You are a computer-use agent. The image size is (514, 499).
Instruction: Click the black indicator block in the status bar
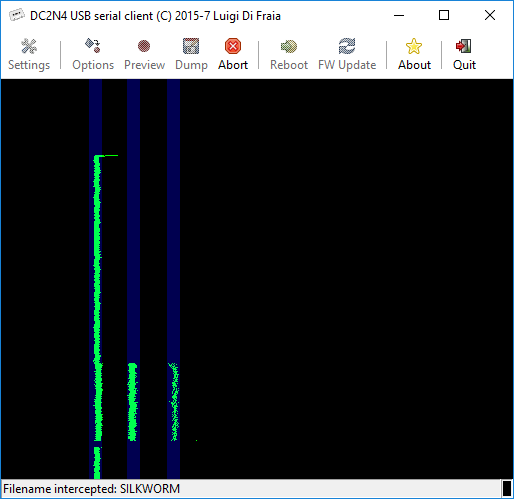click(x=507, y=489)
